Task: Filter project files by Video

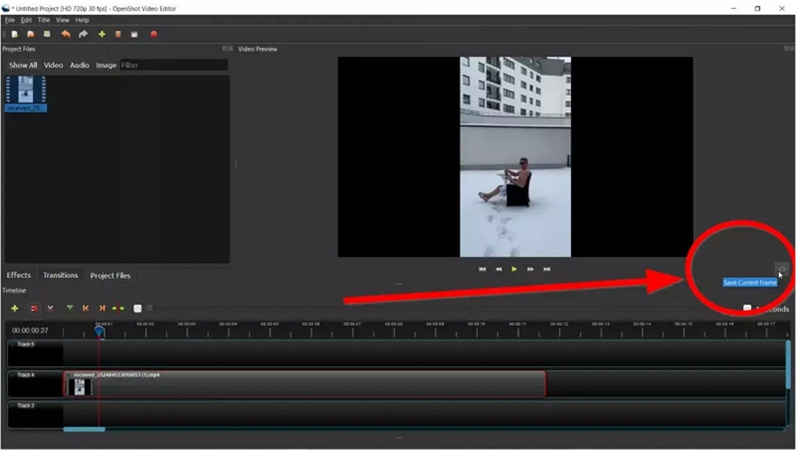Action: coord(53,65)
